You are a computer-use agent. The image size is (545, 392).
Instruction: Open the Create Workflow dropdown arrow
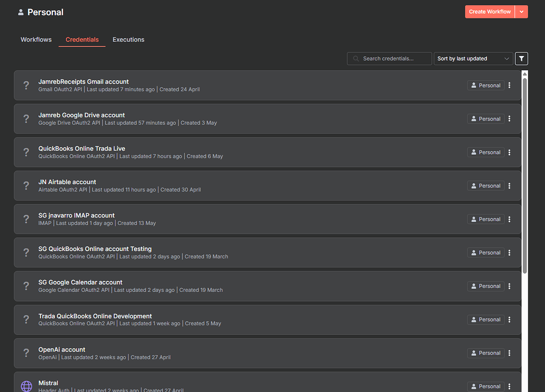coord(522,11)
